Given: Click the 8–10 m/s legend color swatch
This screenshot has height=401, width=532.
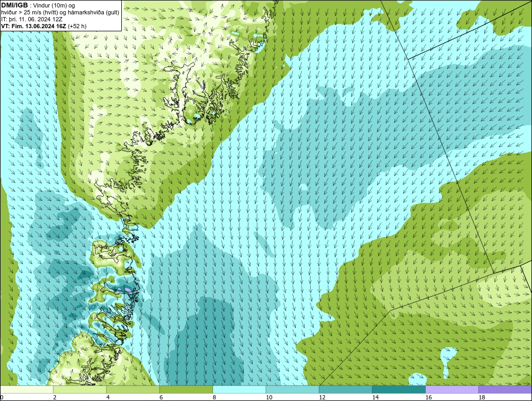Looking at the screenshot, I should pos(239,389).
